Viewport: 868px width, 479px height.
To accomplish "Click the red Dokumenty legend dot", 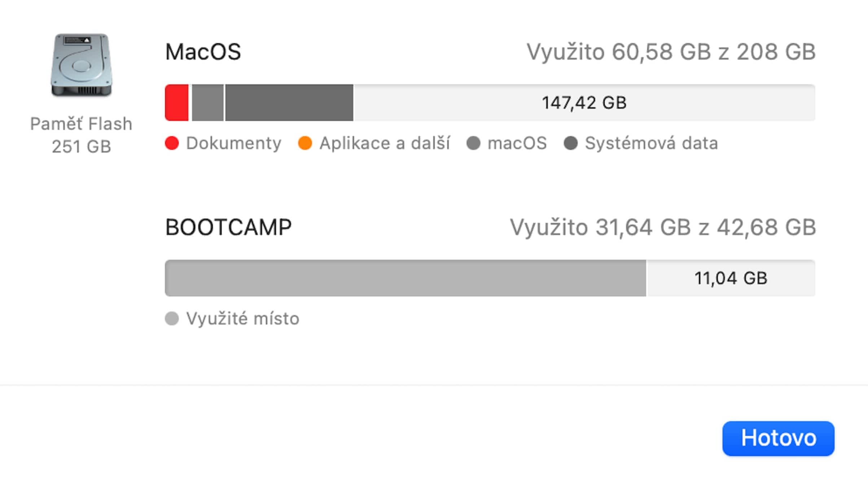I will 172,143.
